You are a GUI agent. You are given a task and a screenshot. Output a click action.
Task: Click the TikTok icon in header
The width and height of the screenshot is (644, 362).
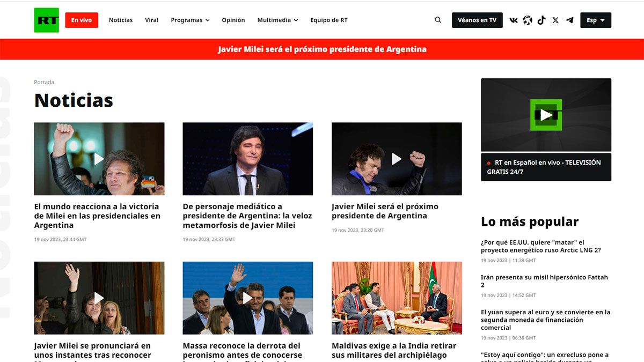541,20
